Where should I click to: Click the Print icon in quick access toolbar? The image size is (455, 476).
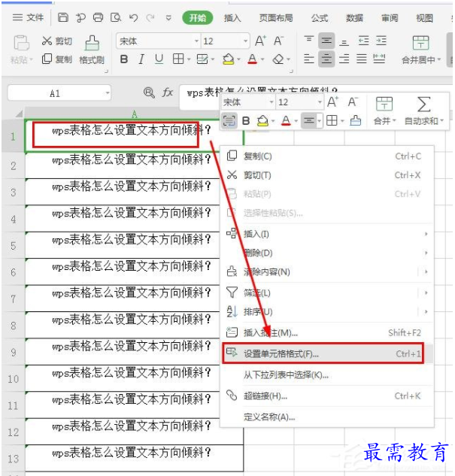pos(98,17)
